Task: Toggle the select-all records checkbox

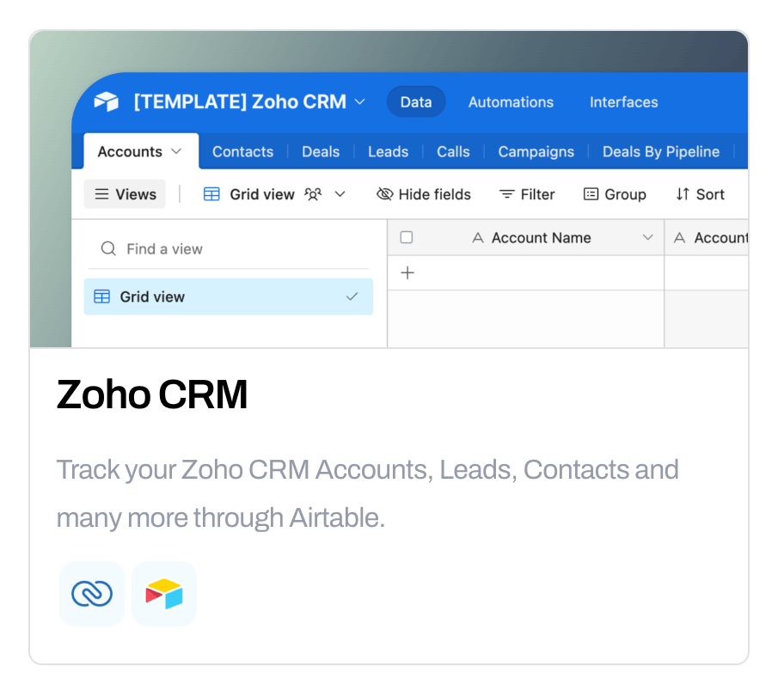Action: (407, 237)
